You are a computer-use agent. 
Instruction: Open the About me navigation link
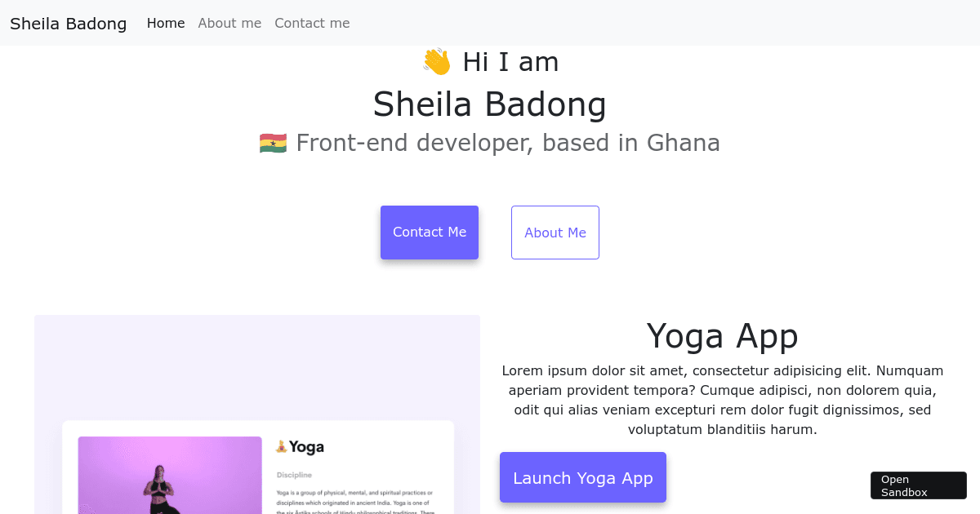tap(229, 23)
